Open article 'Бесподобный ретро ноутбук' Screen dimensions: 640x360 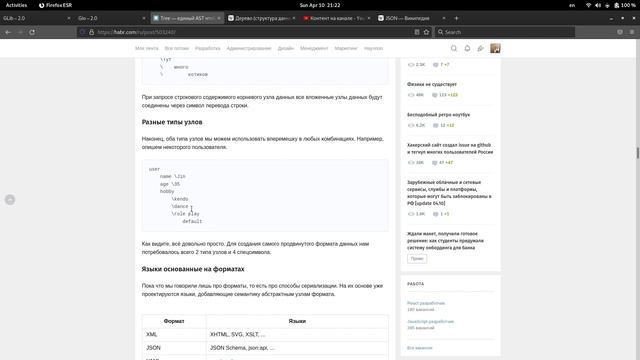[438, 115]
